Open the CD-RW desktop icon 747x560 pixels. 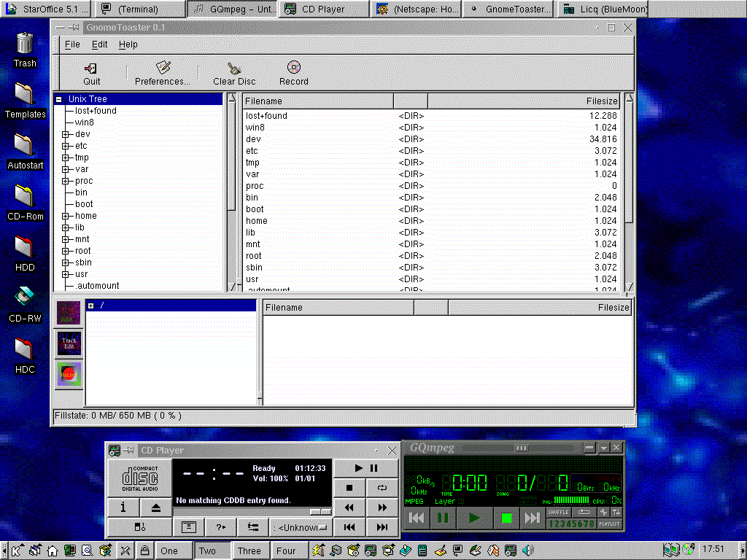coord(25,296)
